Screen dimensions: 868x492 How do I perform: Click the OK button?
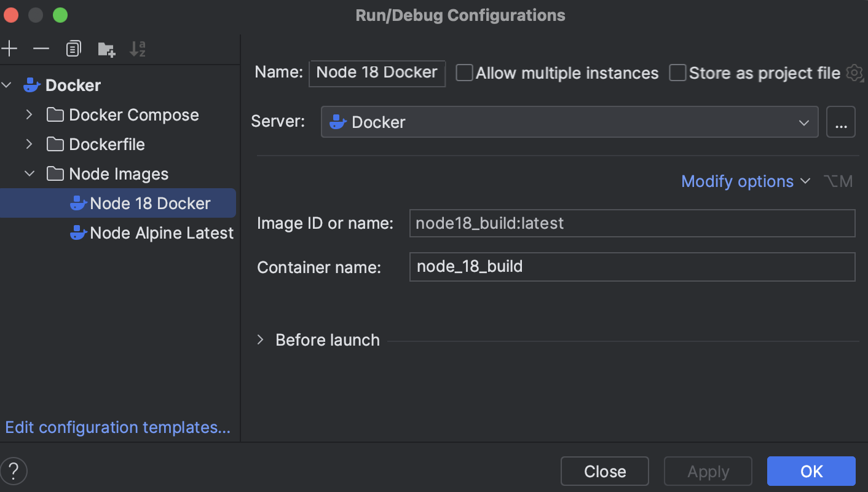click(811, 472)
